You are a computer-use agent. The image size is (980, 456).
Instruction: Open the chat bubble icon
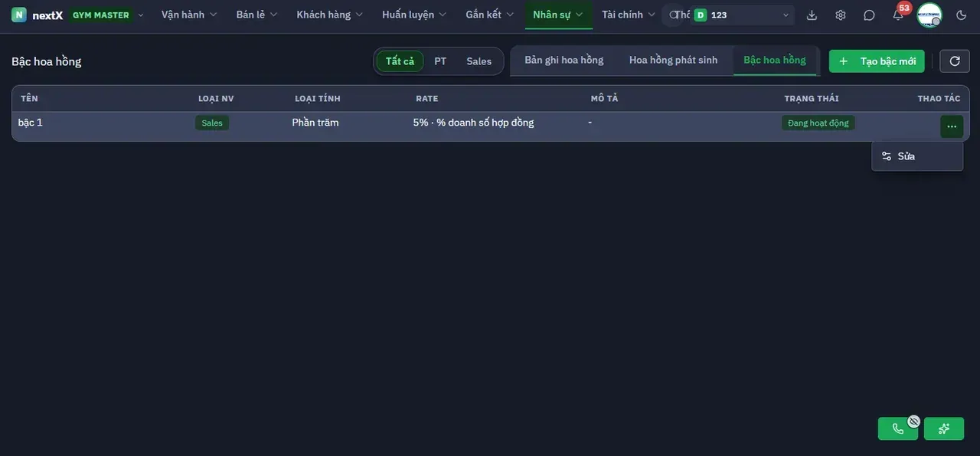(869, 15)
